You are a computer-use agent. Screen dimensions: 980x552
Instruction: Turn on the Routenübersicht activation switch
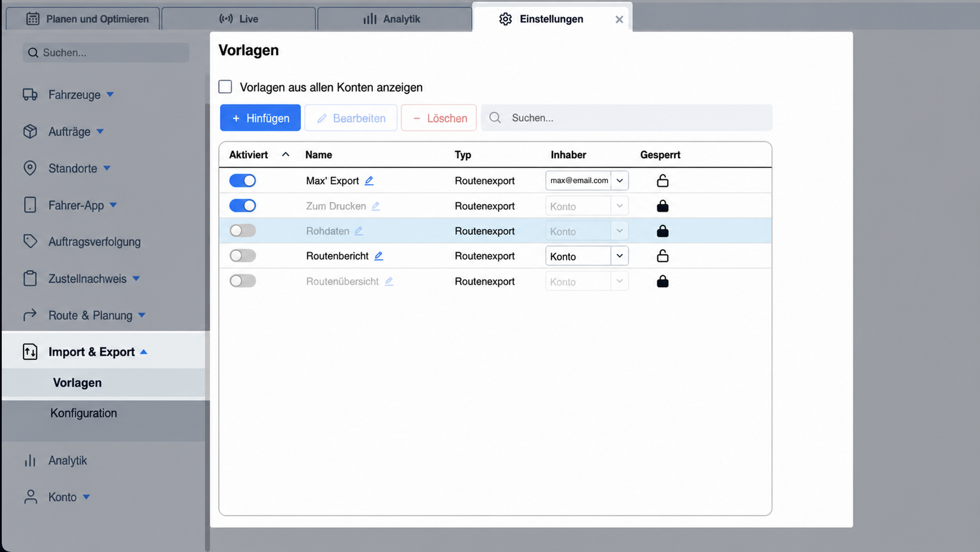(x=243, y=281)
